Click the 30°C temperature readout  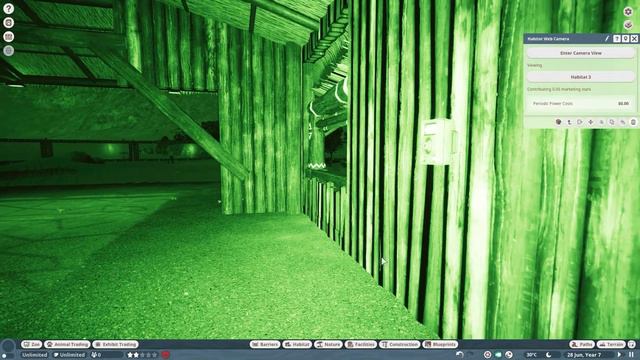tap(531, 355)
